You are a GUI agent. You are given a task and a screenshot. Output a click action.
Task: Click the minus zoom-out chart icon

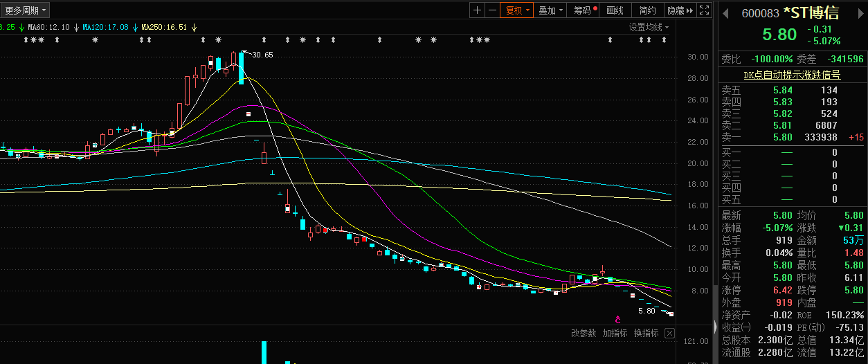(492, 10)
